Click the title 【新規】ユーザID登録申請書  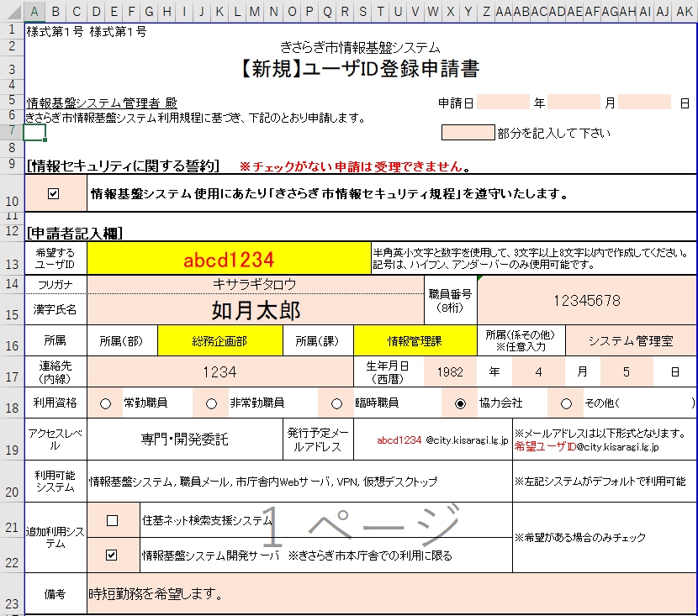point(360,69)
